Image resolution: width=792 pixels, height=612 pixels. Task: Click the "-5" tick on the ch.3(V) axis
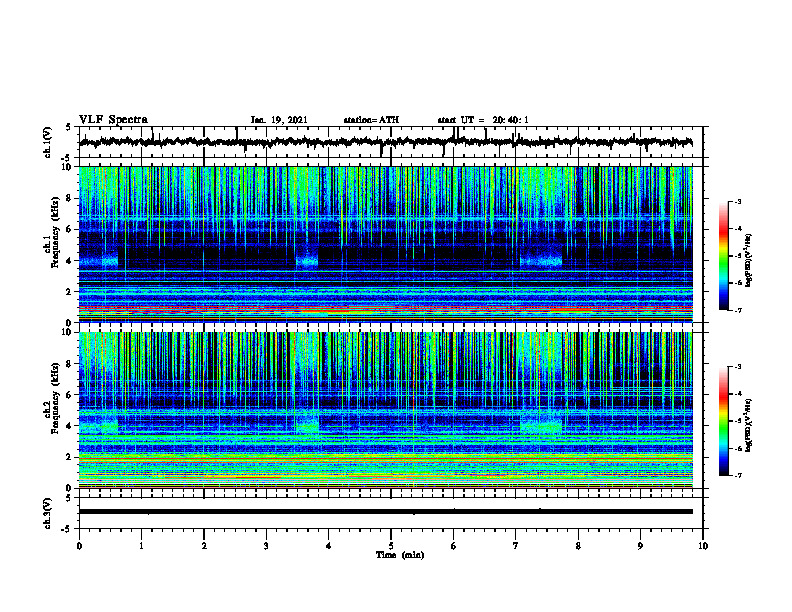pos(67,529)
